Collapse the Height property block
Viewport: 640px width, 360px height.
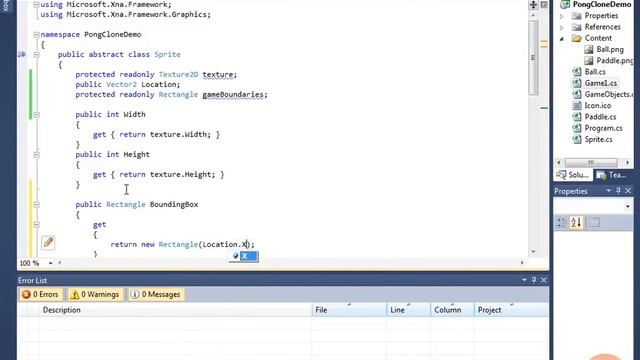point(36,155)
